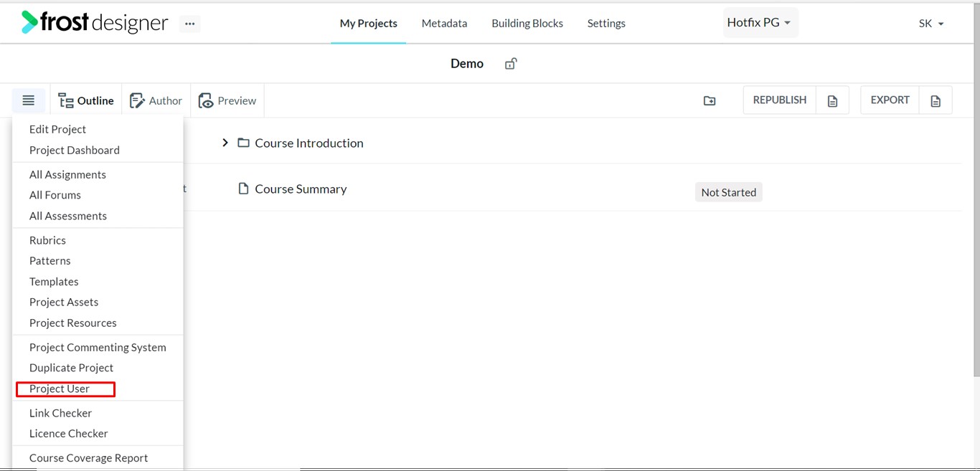Click the Course Summary page icon
This screenshot has width=980, height=471.
tap(244, 189)
